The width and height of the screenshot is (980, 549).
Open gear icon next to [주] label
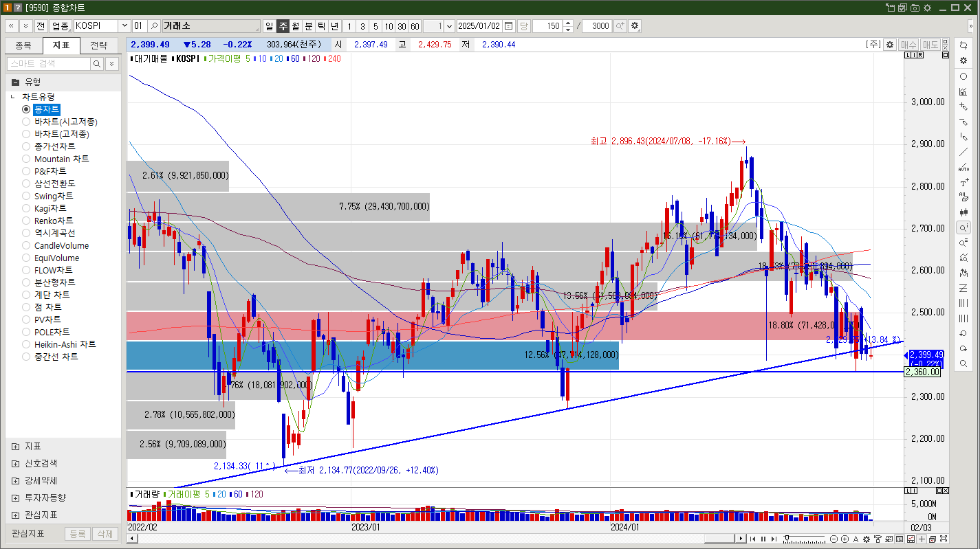pyautogui.click(x=890, y=45)
